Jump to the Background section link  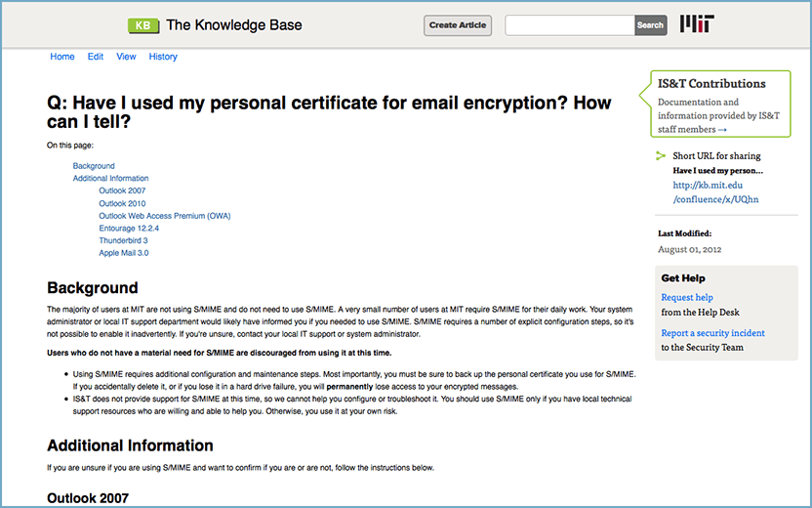point(94,166)
